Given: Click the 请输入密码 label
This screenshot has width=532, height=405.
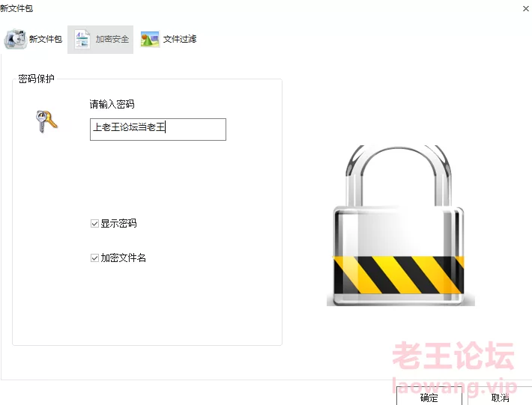Looking at the screenshot, I should point(112,104).
